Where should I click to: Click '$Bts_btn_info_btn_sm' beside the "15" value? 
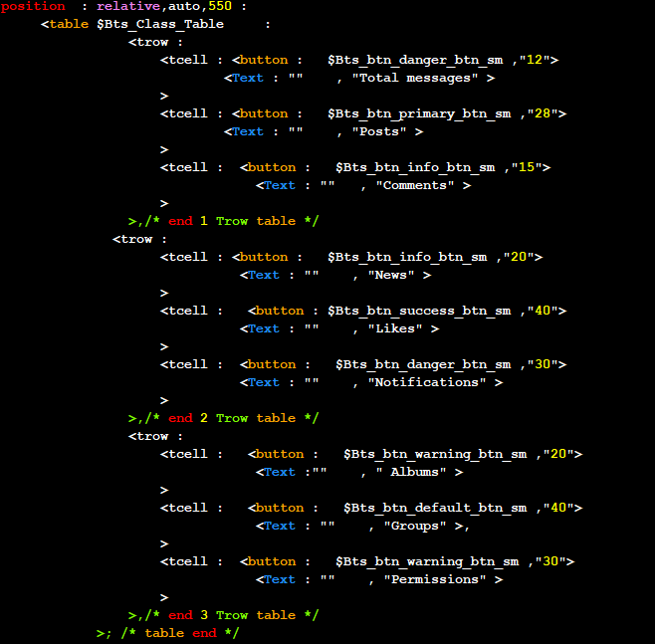coord(415,168)
